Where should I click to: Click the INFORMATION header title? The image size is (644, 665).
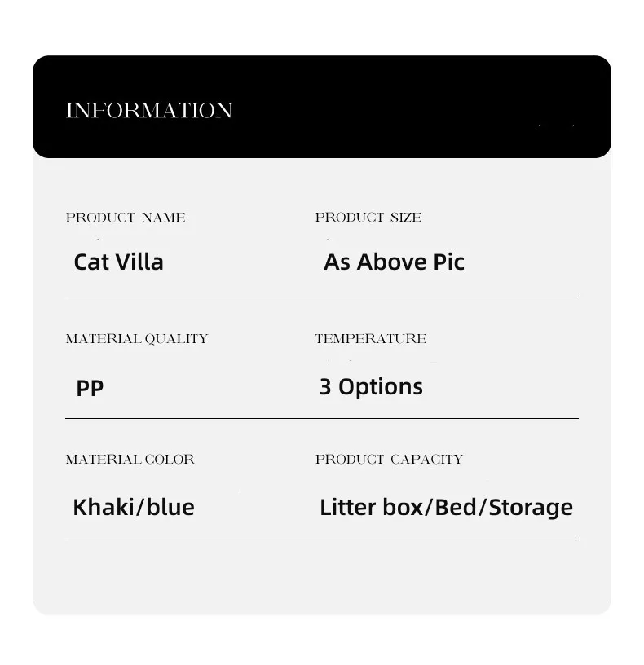point(149,110)
